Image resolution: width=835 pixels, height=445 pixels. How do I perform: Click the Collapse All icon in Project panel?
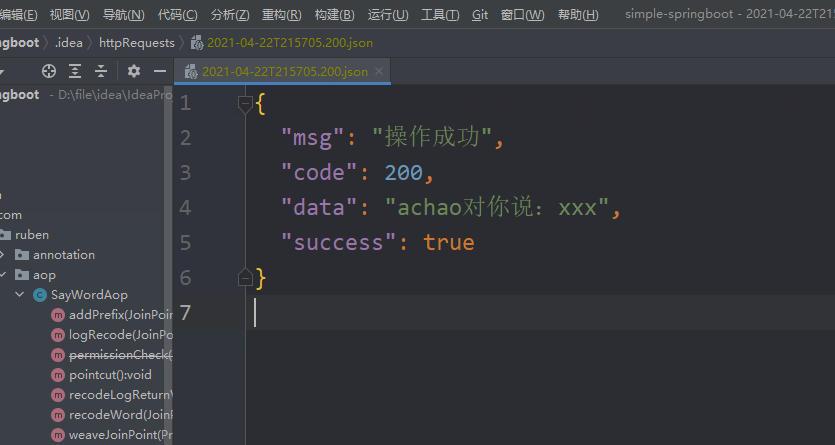tap(101, 71)
